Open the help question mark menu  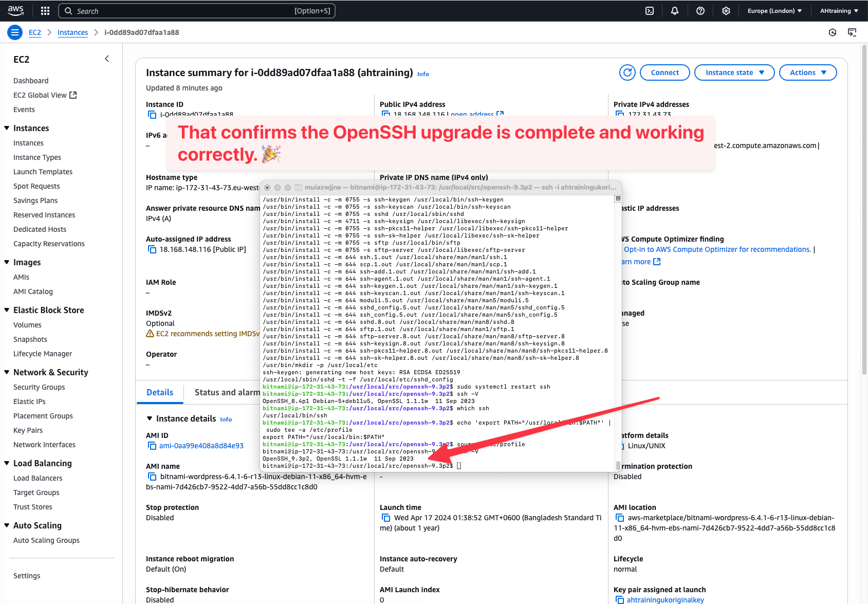click(x=700, y=11)
